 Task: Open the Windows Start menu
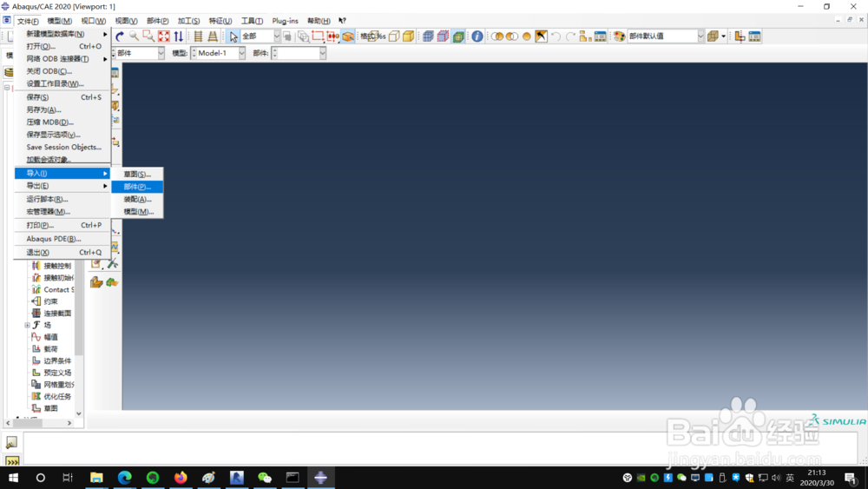point(13,478)
